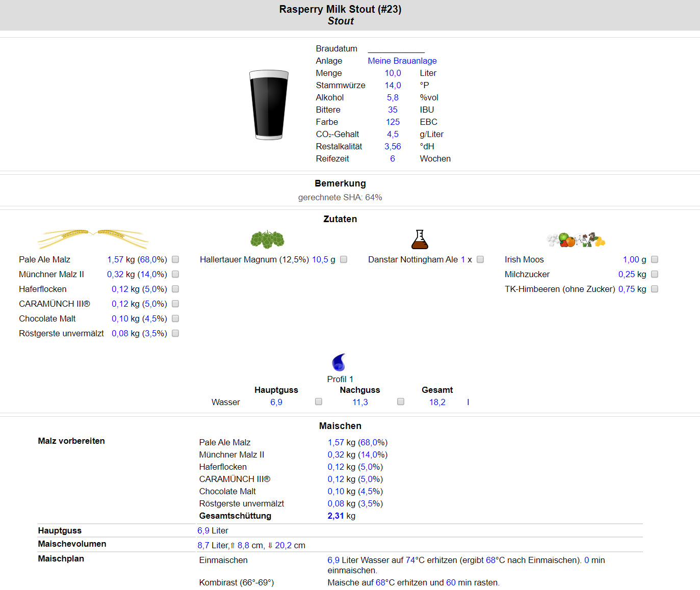Click the dark stout beer glass image
Image resolution: width=700 pixels, height=590 pixels.
click(x=269, y=105)
